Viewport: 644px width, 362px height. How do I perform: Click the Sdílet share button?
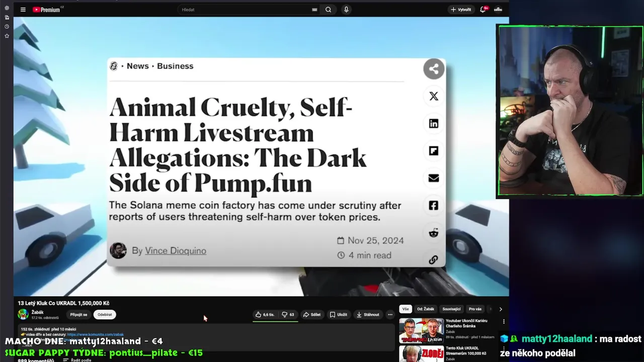point(312,315)
